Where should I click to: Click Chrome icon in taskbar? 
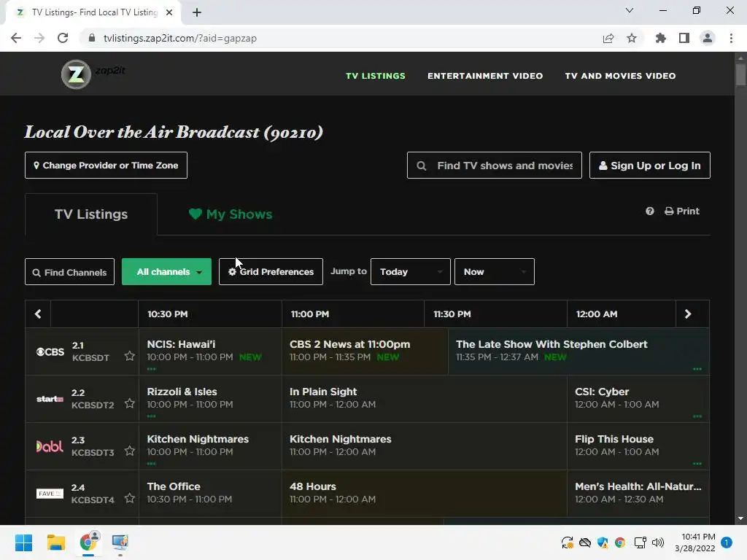[x=88, y=542]
